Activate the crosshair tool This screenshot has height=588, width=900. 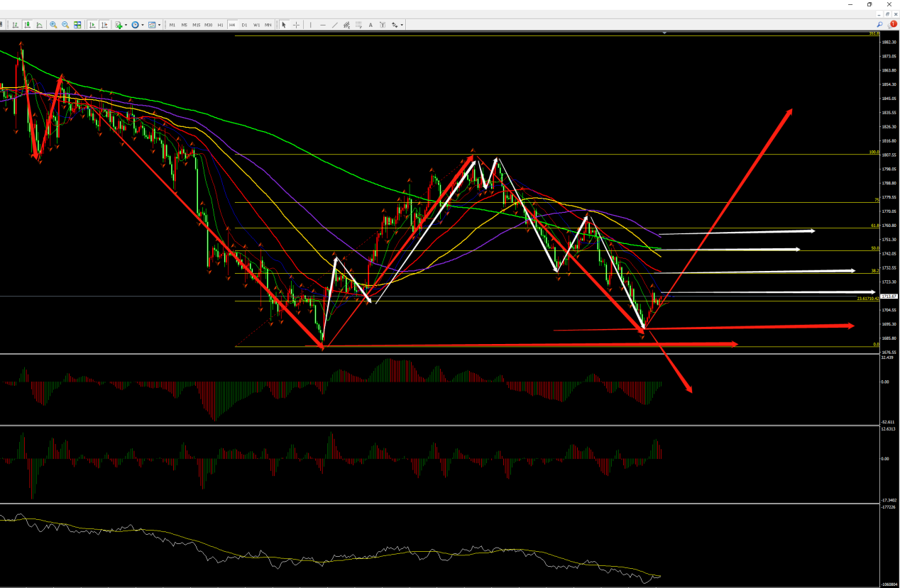click(296, 25)
